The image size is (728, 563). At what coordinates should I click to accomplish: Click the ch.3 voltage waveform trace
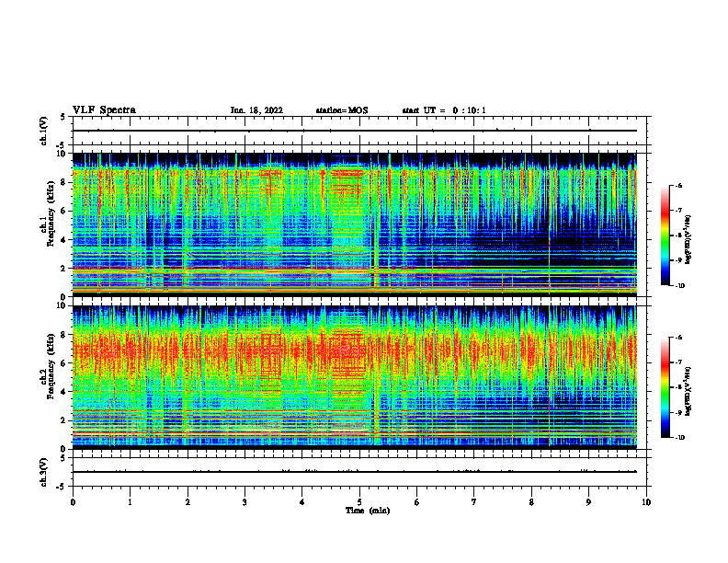click(355, 472)
